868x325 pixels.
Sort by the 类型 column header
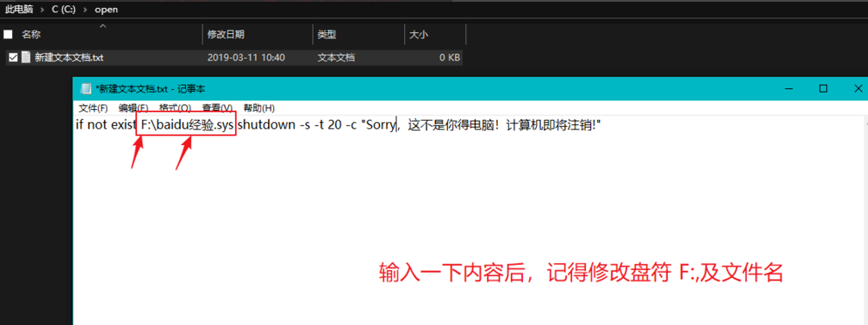pyautogui.click(x=327, y=34)
